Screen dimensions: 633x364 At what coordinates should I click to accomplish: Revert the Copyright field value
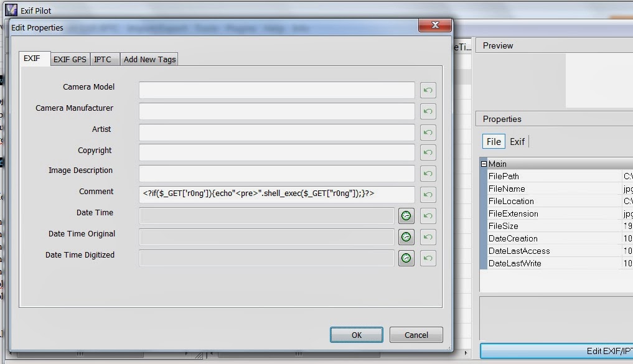pyautogui.click(x=428, y=152)
